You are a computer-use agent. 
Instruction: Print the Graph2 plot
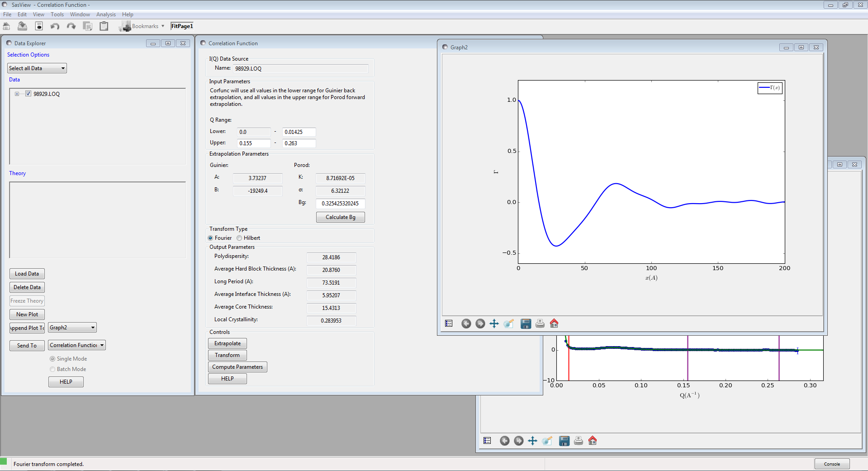pyautogui.click(x=540, y=324)
